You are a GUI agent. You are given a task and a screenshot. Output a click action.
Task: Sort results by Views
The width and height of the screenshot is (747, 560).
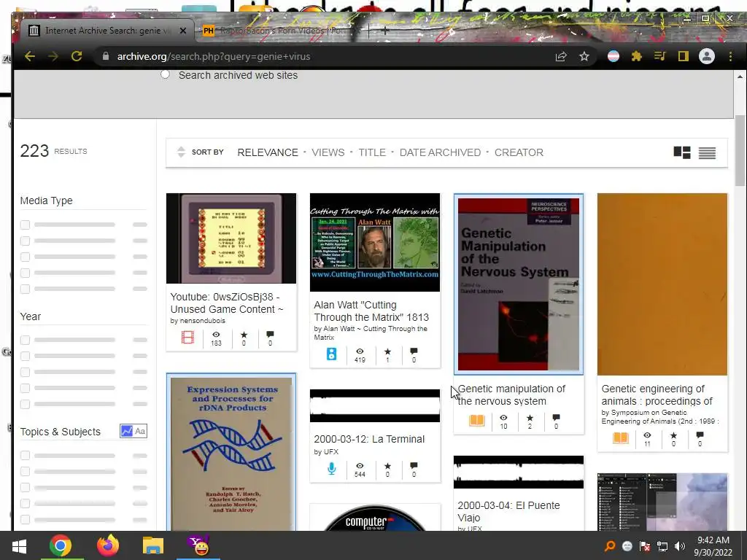pyautogui.click(x=328, y=152)
